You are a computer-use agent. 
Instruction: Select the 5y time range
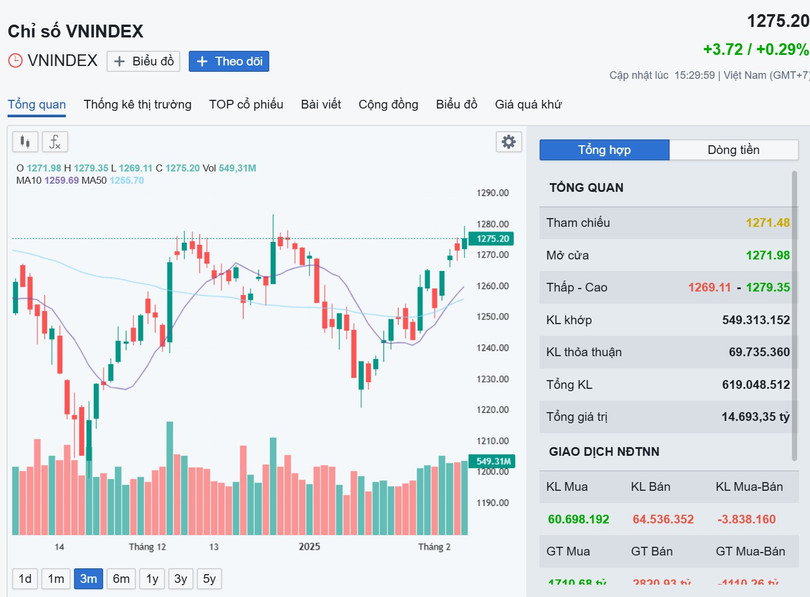(209, 578)
